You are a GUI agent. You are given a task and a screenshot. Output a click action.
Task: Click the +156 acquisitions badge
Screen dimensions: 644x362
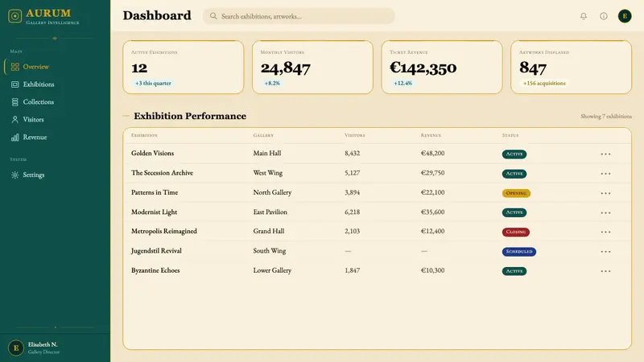[544, 83]
